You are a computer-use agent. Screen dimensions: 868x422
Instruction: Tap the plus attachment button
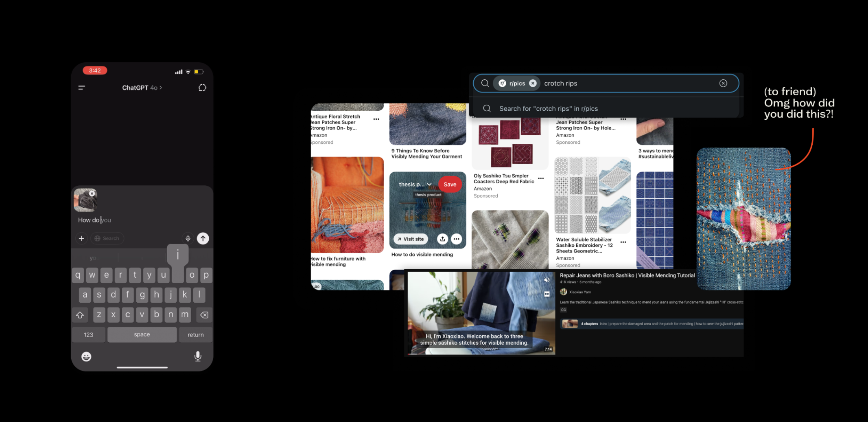coord(81,238)
